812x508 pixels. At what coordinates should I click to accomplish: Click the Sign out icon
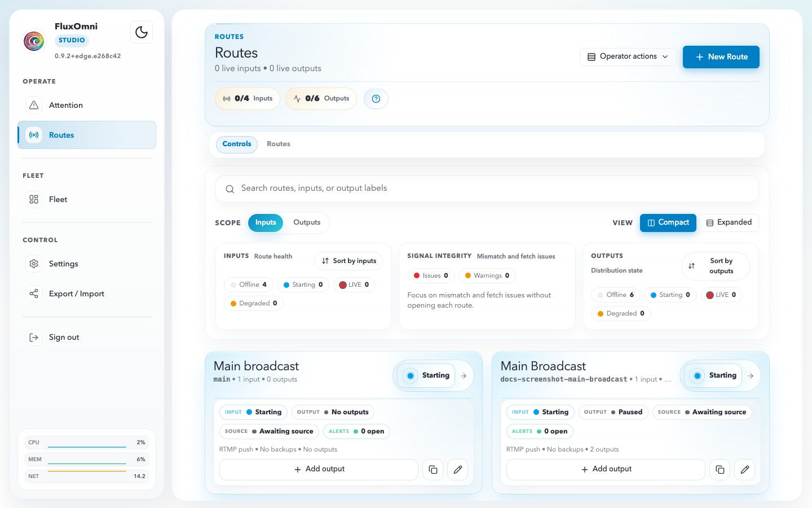pos(34,337)
